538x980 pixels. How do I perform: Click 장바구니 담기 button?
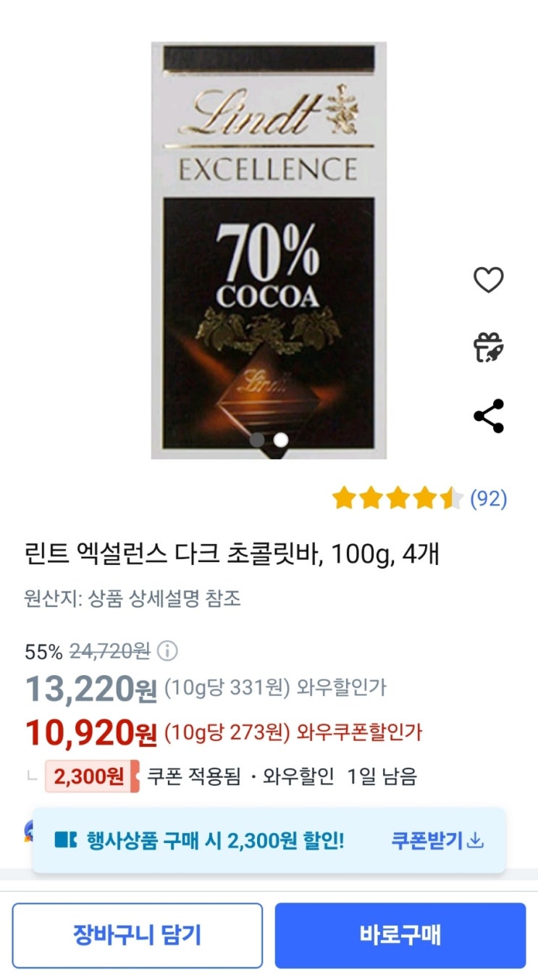[x=138, y=935]
